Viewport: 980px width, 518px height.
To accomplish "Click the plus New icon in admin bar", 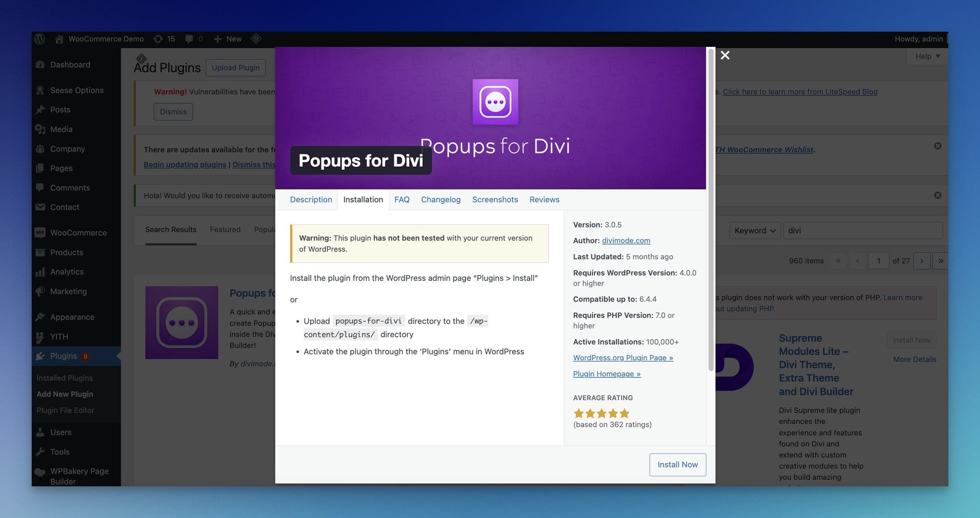I will tap(217, 39).
